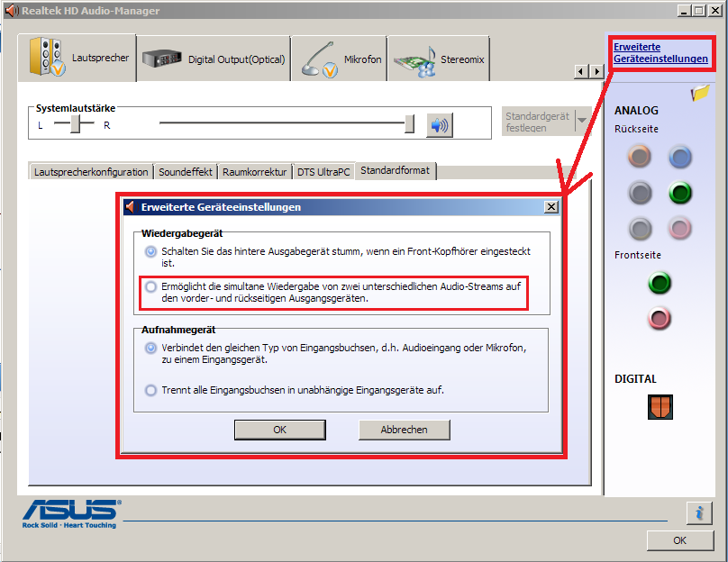Maximize the Realtek HD Audio-Manager window
This screenshot has width=728, height=562.
tap(699, 11)
